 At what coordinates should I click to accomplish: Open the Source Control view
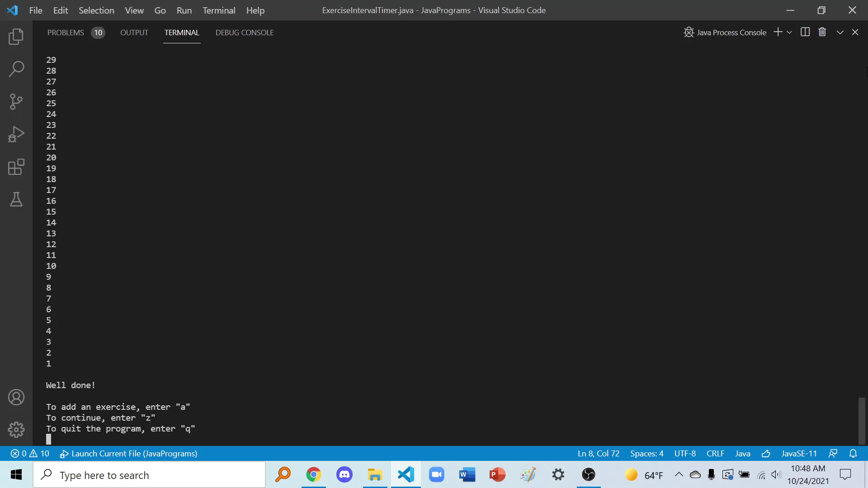(x=16, y=102)
